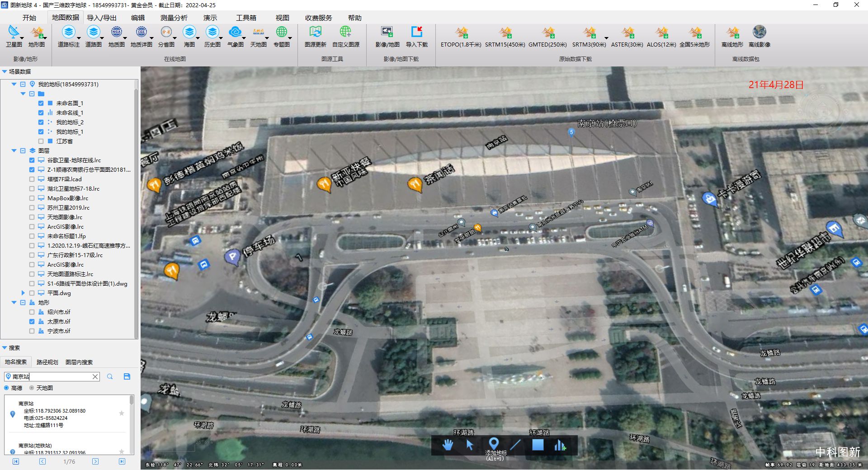Load the 道路图 road map
The image size is (868, 470).
click(x=93, y=37)
